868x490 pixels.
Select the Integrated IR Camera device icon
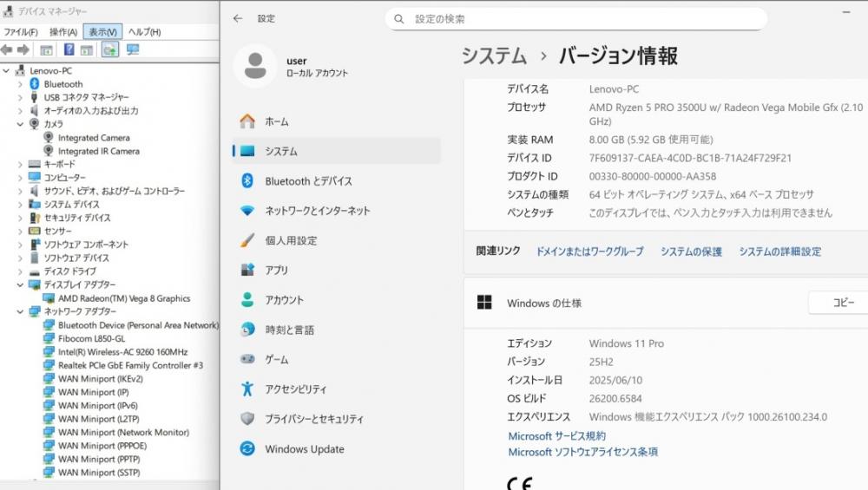tap(49, 150)
